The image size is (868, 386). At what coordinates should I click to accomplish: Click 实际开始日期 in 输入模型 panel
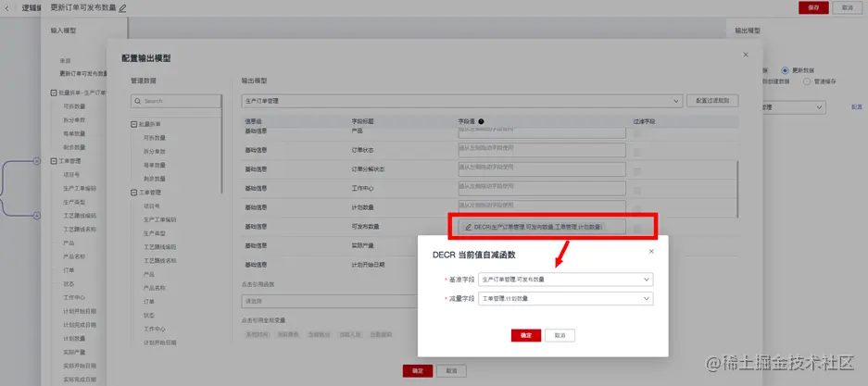pos(80,366)
